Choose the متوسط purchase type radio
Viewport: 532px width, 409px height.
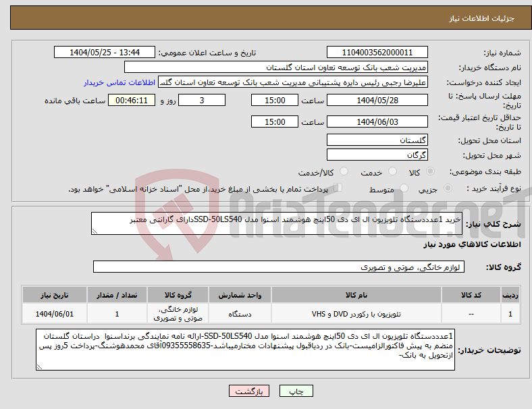tap(404, 188)
